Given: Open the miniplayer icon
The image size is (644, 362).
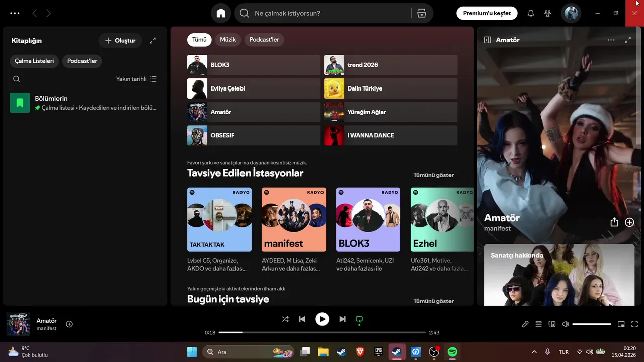Looking at the screenshot, I should click(x=621, y=324).
